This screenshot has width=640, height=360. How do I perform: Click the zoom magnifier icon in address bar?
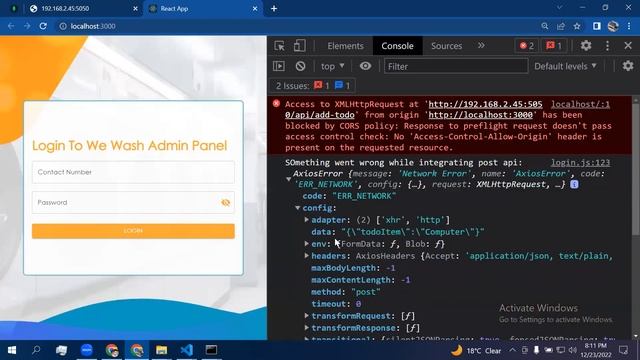click(x=544, y=26)
